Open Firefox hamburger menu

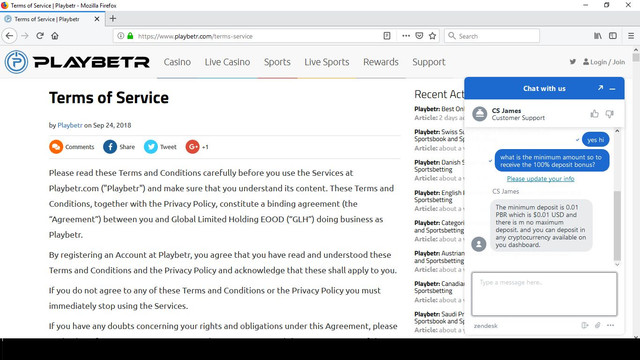coord(631,36)
